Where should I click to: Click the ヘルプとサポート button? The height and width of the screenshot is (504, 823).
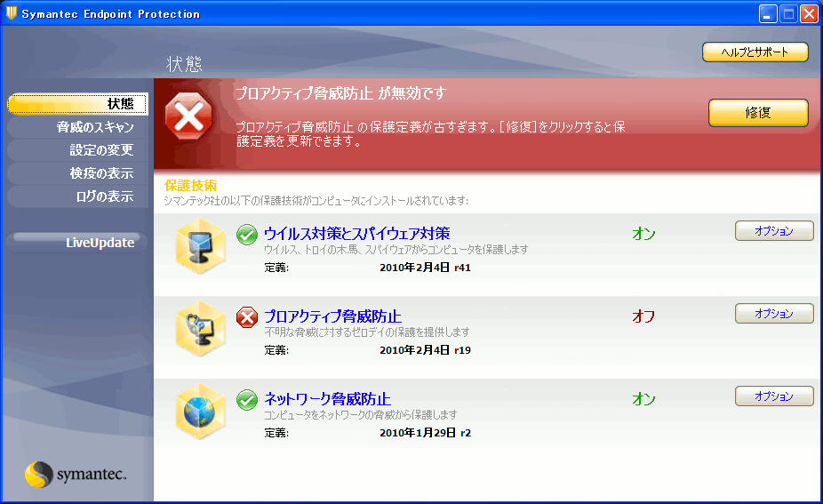755,52
